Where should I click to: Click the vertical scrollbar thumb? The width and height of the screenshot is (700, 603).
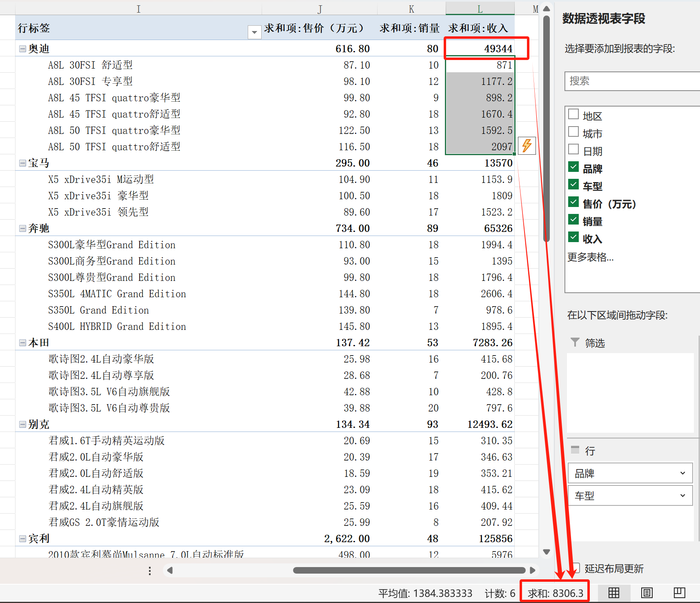coord(547,128)
